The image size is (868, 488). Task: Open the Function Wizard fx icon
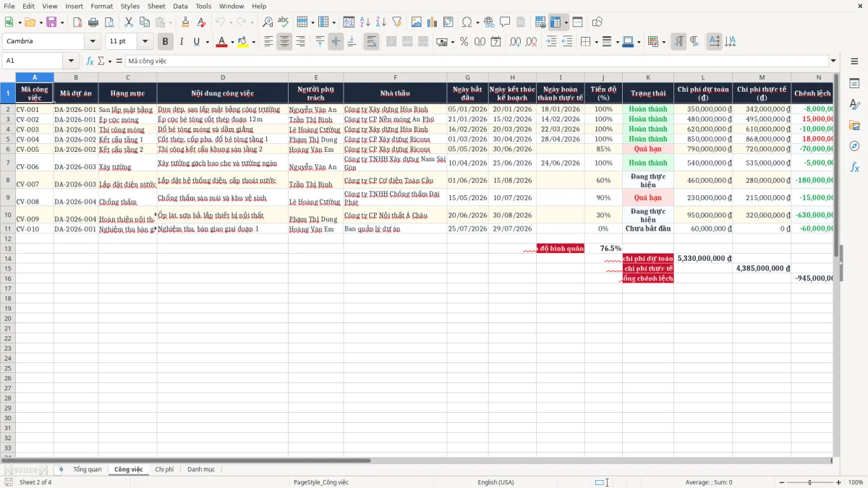click(90, 61)
